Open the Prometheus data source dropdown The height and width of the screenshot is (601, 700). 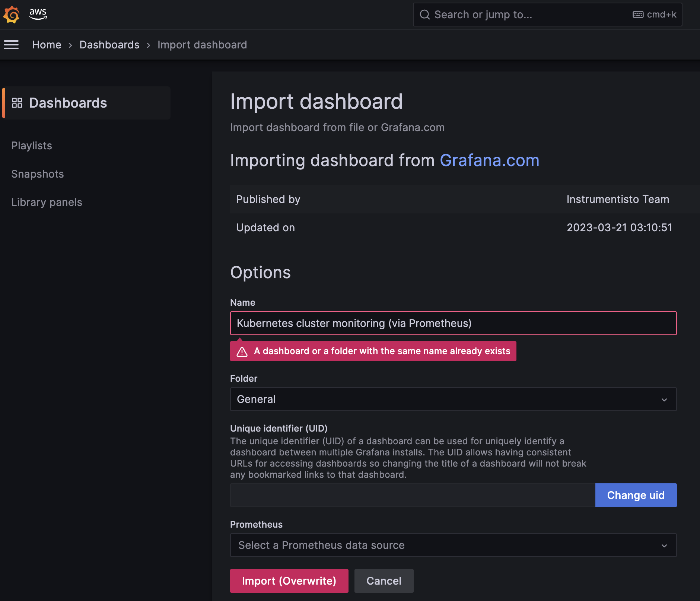tap(453, 545)
